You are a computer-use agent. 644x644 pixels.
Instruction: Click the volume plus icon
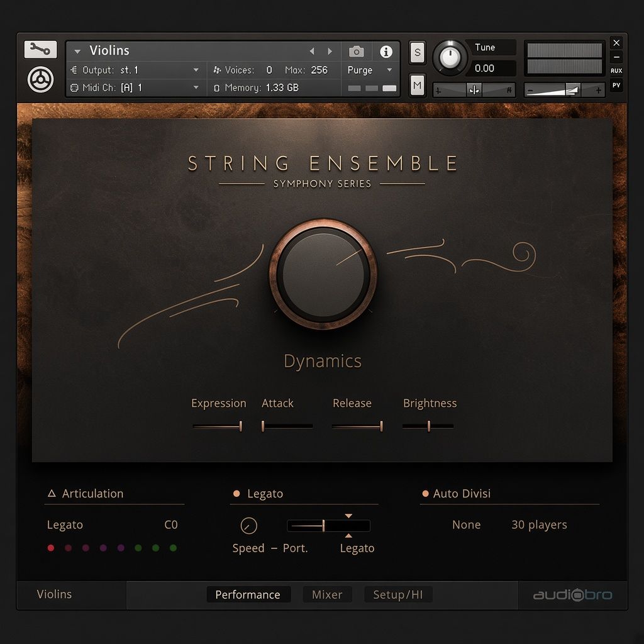pos(598,90)
